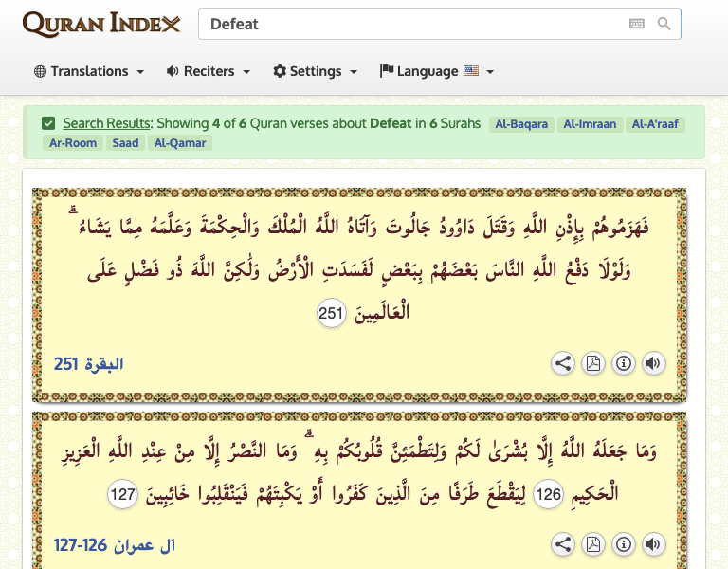728x569 pixels.
Task: Filter by Al-A'raaf surah tag
Action: (x=655, y=124)
